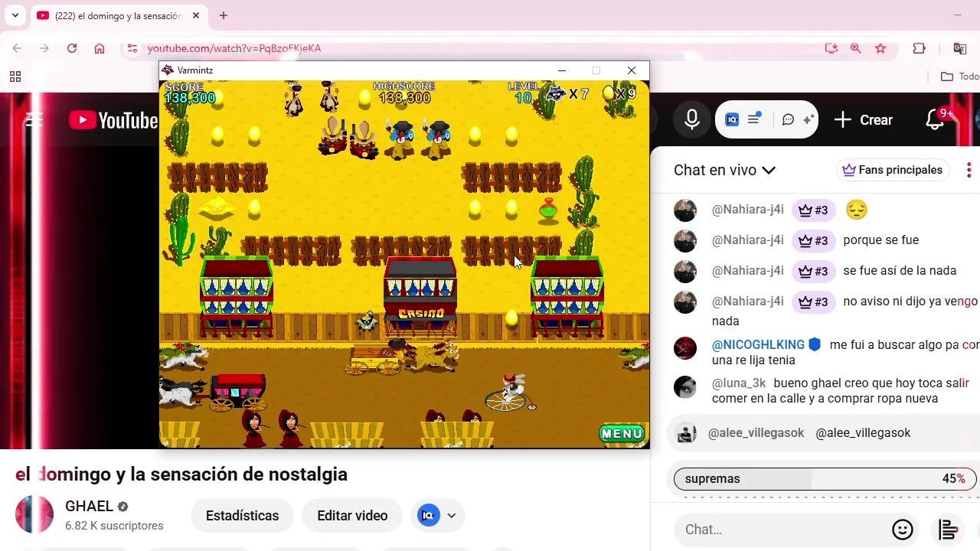980x551 pixels.
Task: Click @NICOGHLKING username in chat
Action: pos(758,345)
